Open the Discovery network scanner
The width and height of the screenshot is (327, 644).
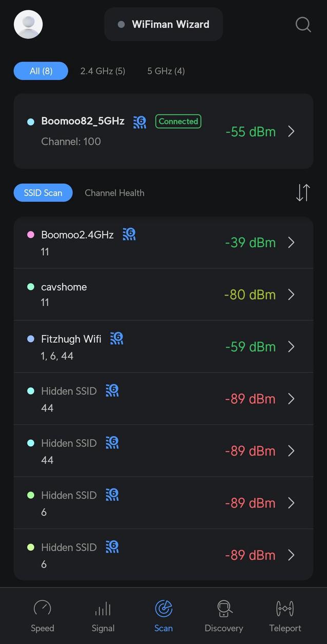224,614
